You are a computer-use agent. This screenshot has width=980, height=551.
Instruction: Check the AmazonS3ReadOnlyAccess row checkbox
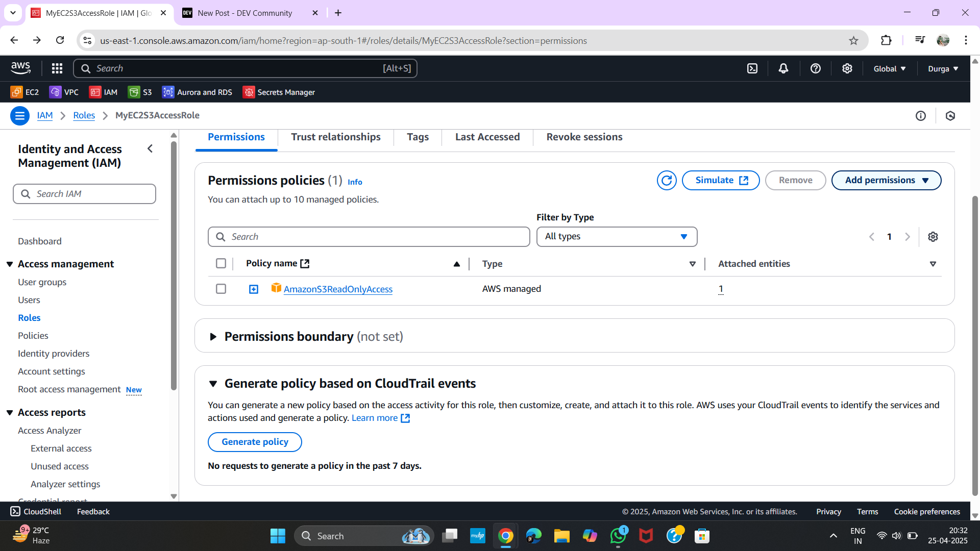(x=221, y=289)
